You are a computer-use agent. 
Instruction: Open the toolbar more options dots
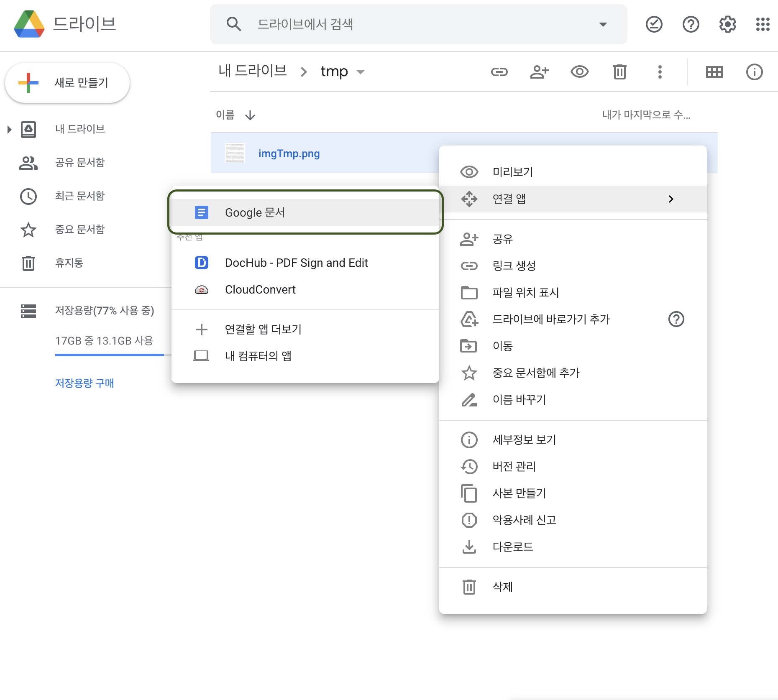[x=660, y=72]
